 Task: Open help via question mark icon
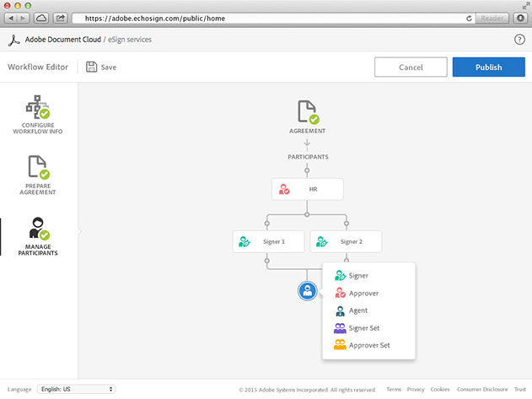pyautogui.click(x=519, y=40)
